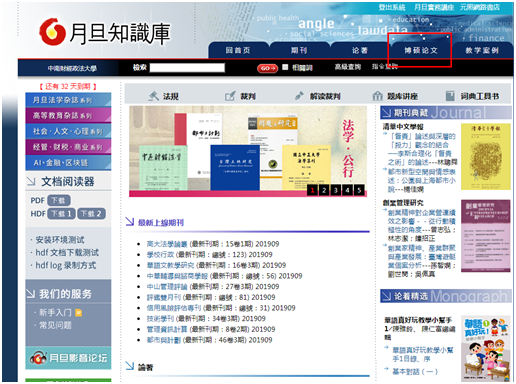
Task: Select banner slide number 2
Action: [324, 190]
